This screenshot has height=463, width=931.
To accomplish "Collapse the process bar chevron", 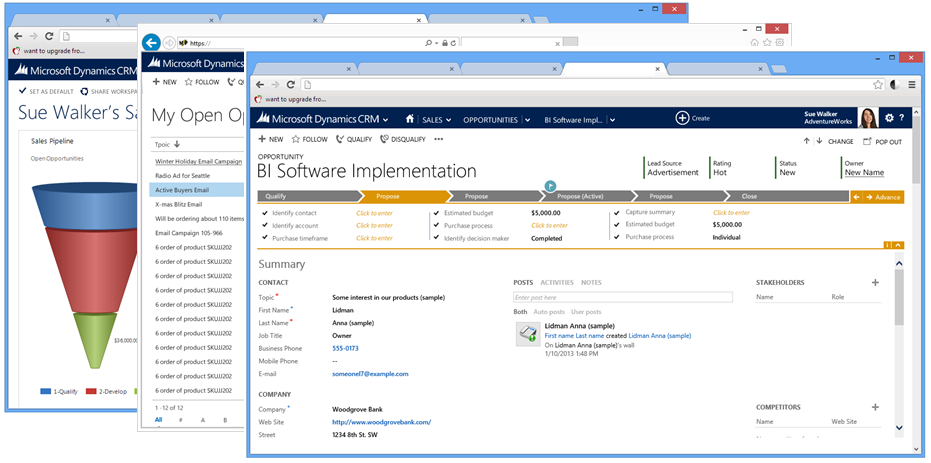I will [898, 245].
